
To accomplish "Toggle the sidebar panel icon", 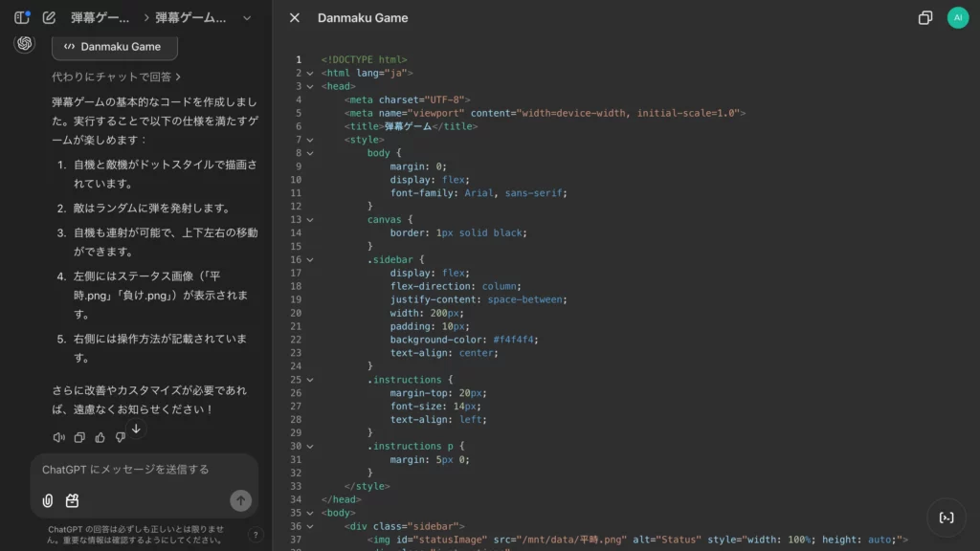I will (21, 17).
